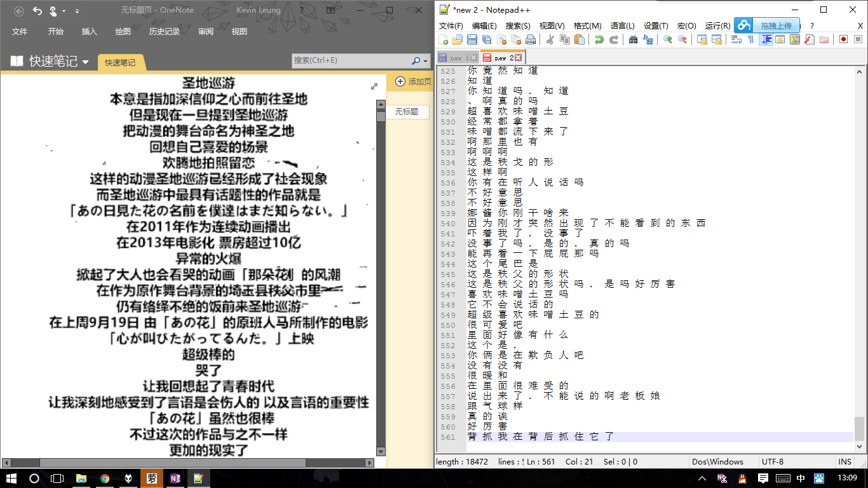Save the document with the Notepad++ Save icon

tap(472, 39)
